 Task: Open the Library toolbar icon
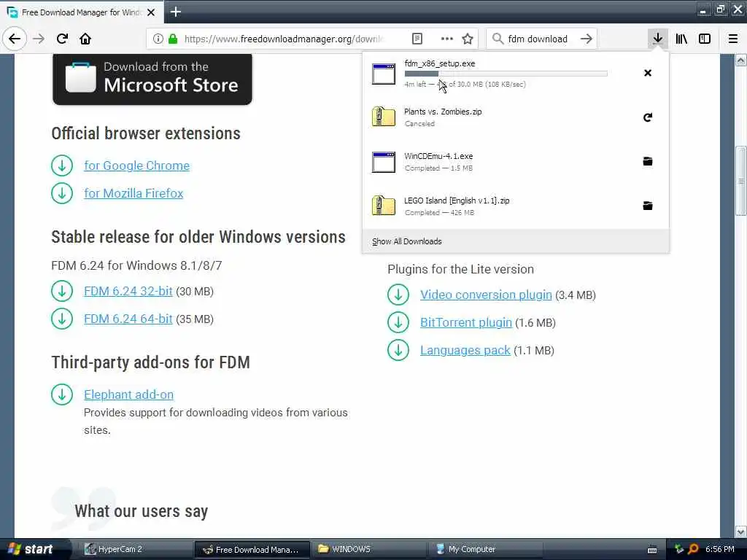pyautogui.click(x=681, y=39)
